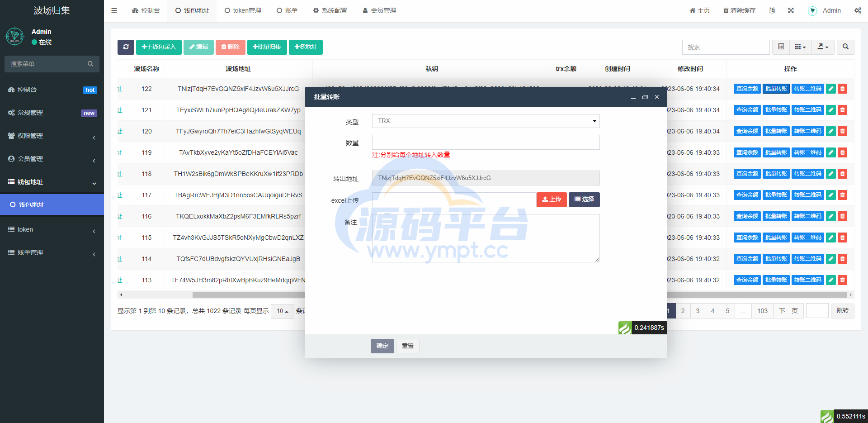This screenshot has height=423, width=868.
Task: Select the 钱包地址 submenu item in sidebar
Action: (x=52, y=204)
